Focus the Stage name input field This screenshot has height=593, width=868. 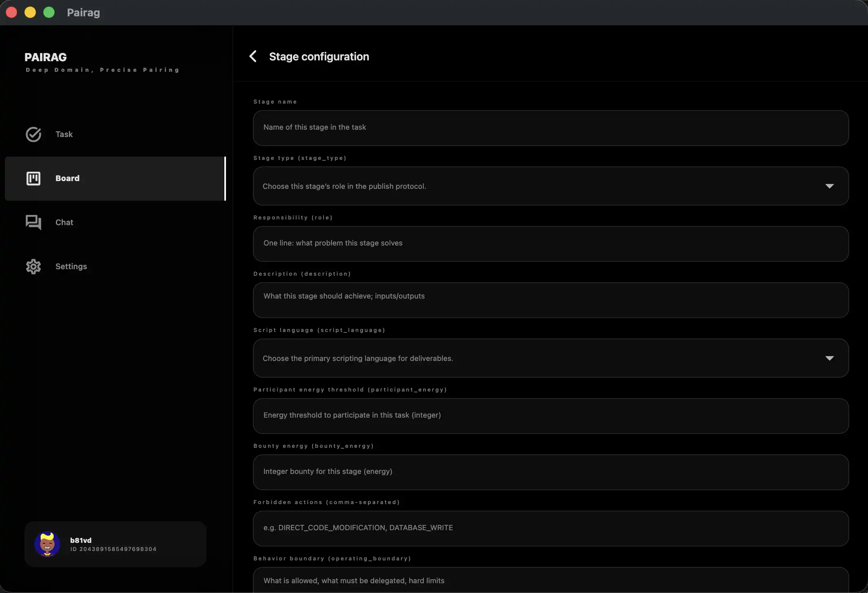[551, 128]
